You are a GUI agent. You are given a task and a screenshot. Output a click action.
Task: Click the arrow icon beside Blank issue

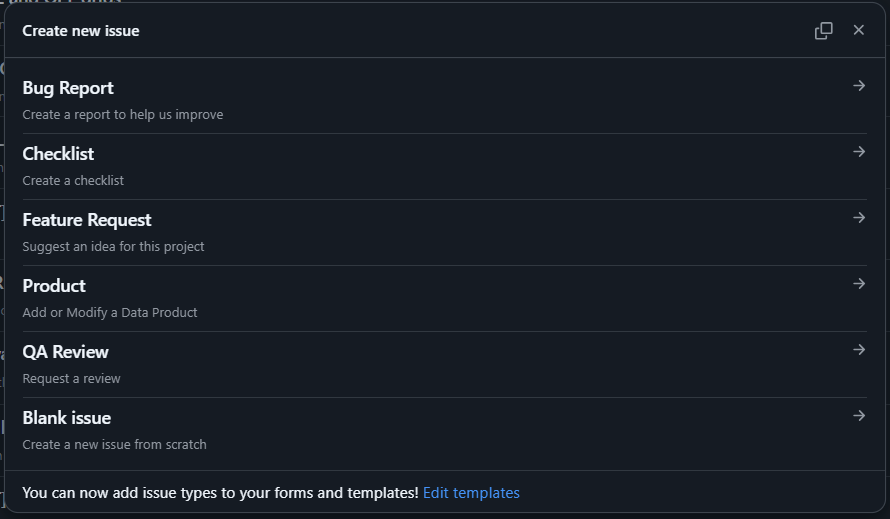(859, 416)
